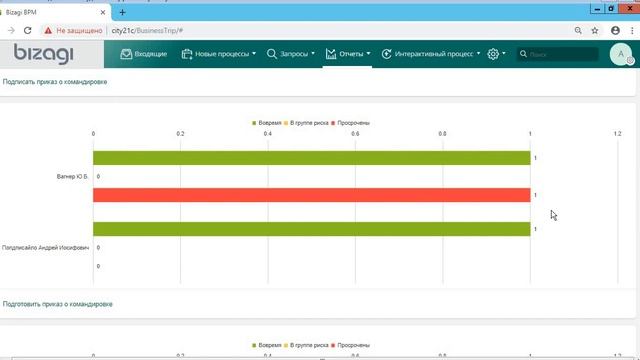640x360 pixels.
Task: Expand the Отчеты dropdown arrow
Action: [368, 53]
